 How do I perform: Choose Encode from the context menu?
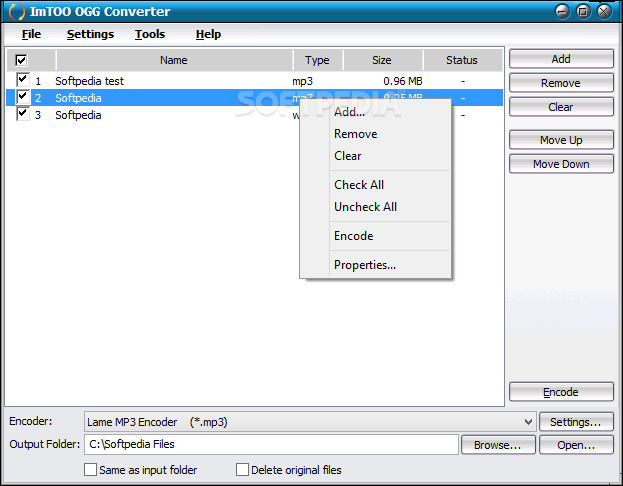[x=354, y=236]
